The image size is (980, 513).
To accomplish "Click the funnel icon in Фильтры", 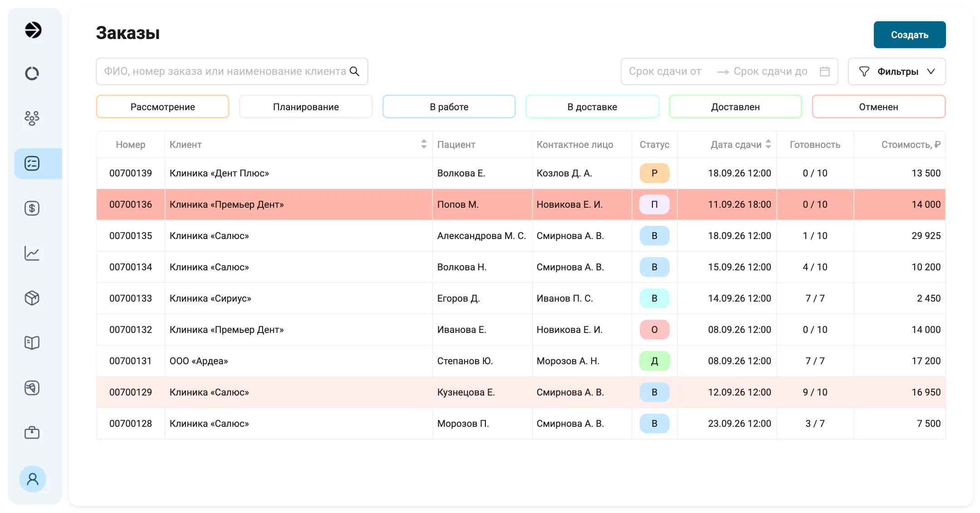I will [864, 72].
